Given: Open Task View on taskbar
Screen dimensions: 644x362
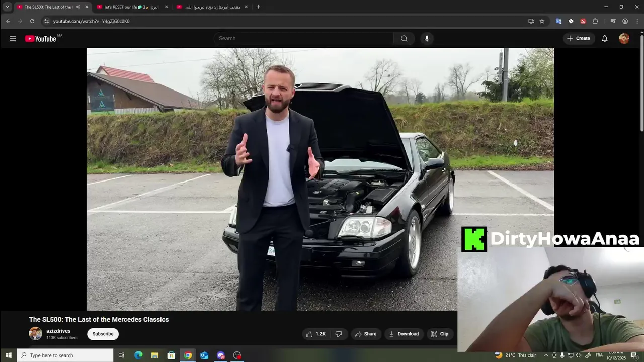Looking at the screenshot, I should (x=121, y=355).
